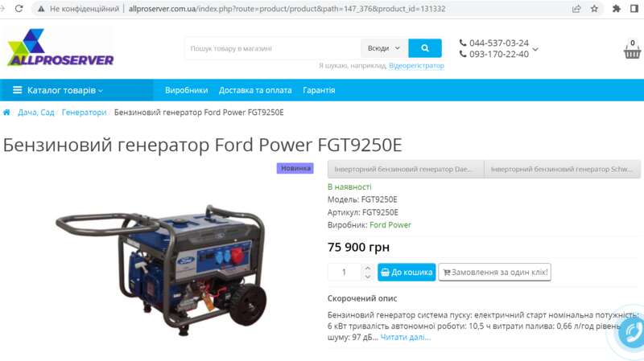Increase quantity with the up arrow
Screen dimensions: 644x361
click(368, 268)
